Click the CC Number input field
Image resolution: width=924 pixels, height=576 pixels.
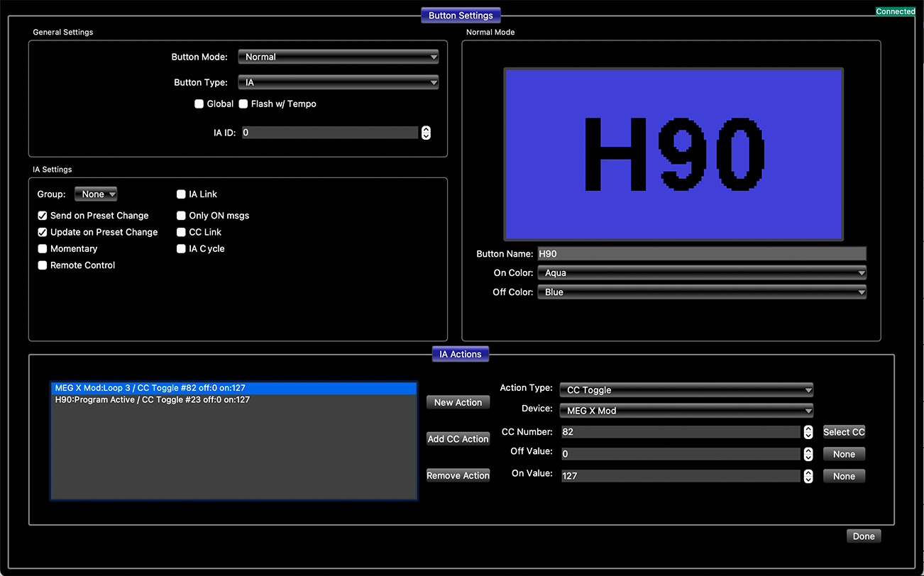tap(681, 432)
